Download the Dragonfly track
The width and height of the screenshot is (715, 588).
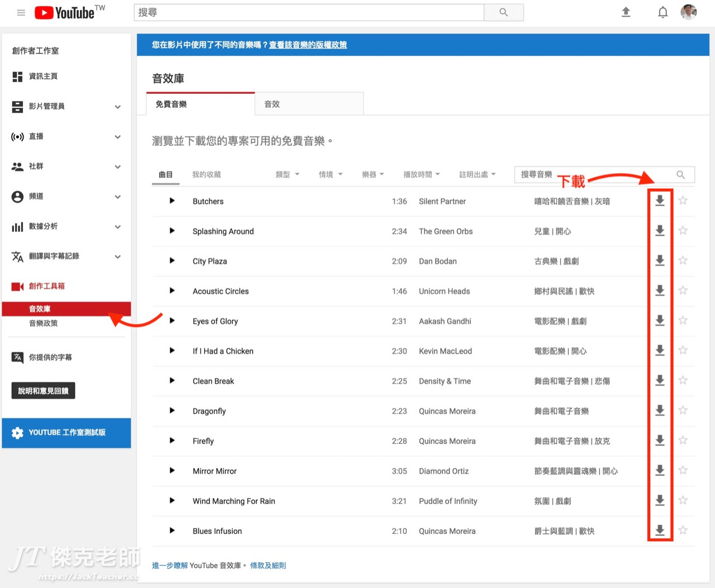coord(660,410)
